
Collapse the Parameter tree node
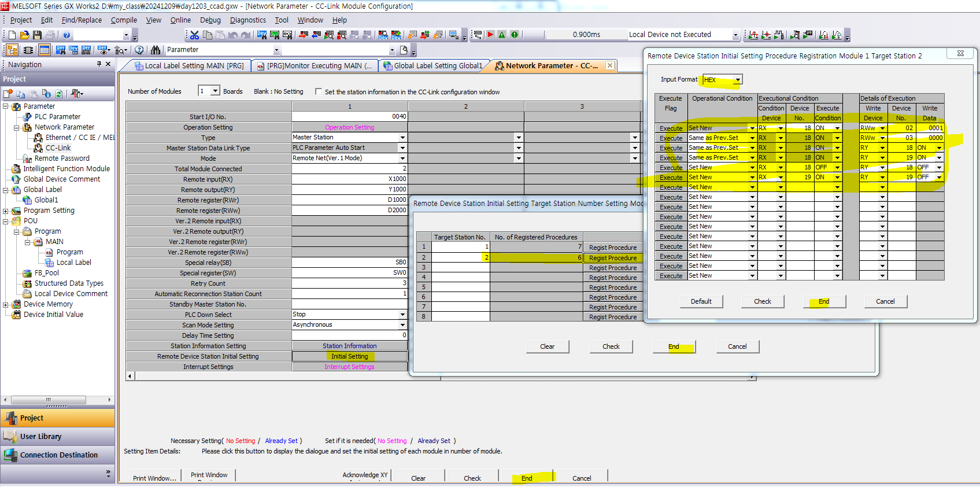(x=6, y=106)
